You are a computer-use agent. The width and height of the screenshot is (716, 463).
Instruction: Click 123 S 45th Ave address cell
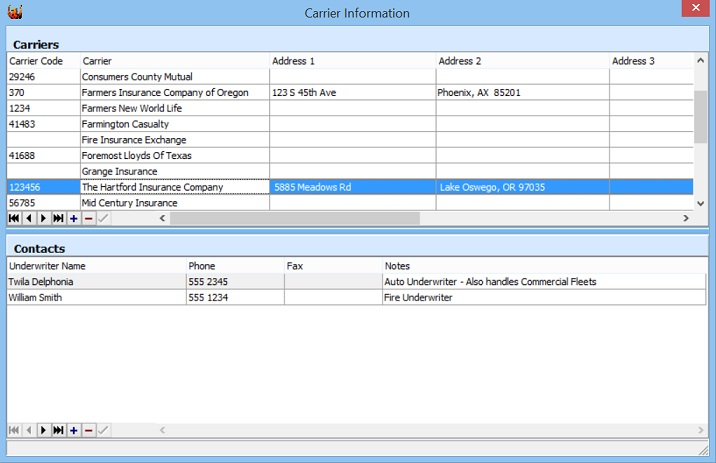(x=353, y=92)
